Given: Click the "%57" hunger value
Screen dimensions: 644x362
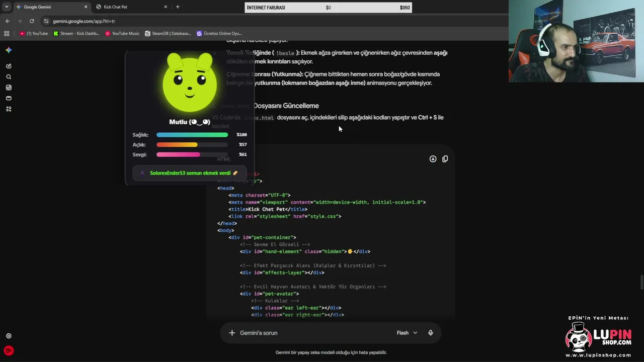Looking at the screenshot, I should (x=243, y=145).
